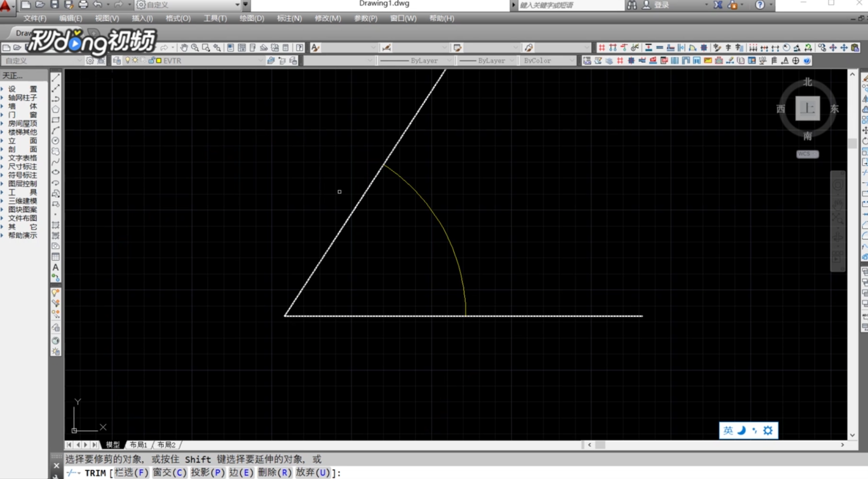This screenshot has height=479, width=868.
Task: Open the 标注(N) menu
Action: 290,19
